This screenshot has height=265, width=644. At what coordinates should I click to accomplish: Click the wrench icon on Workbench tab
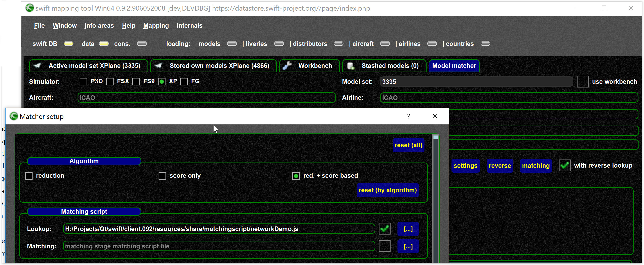coord(287,66)
